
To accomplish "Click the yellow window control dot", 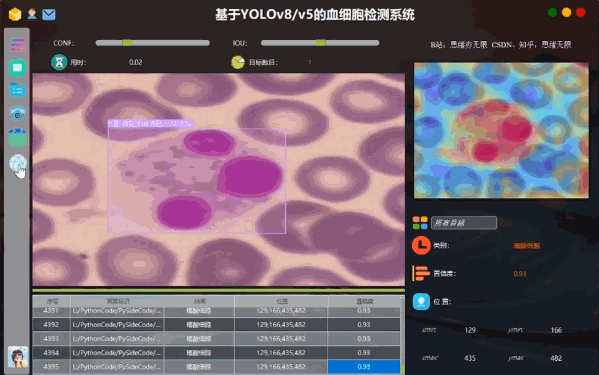I will (x=567, y=13).
